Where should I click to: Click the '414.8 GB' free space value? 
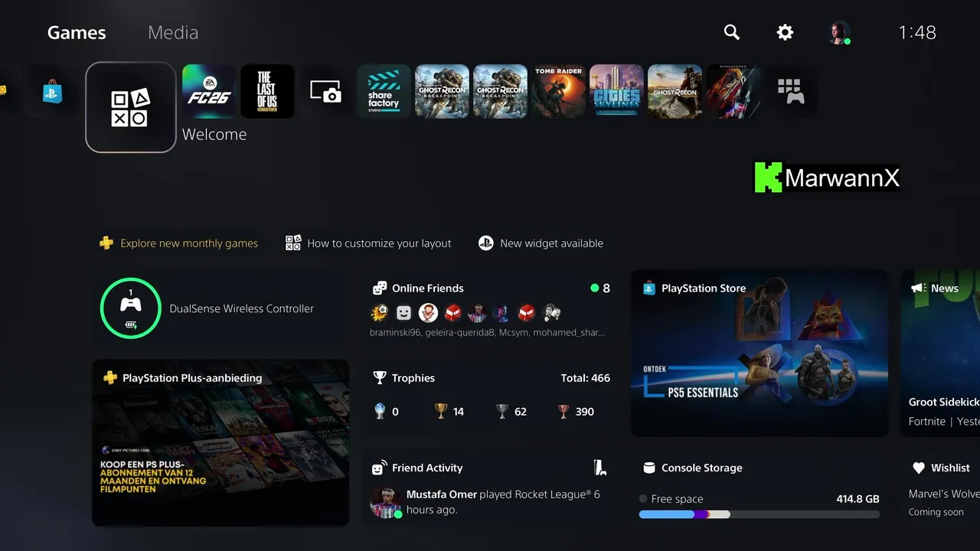857,499
